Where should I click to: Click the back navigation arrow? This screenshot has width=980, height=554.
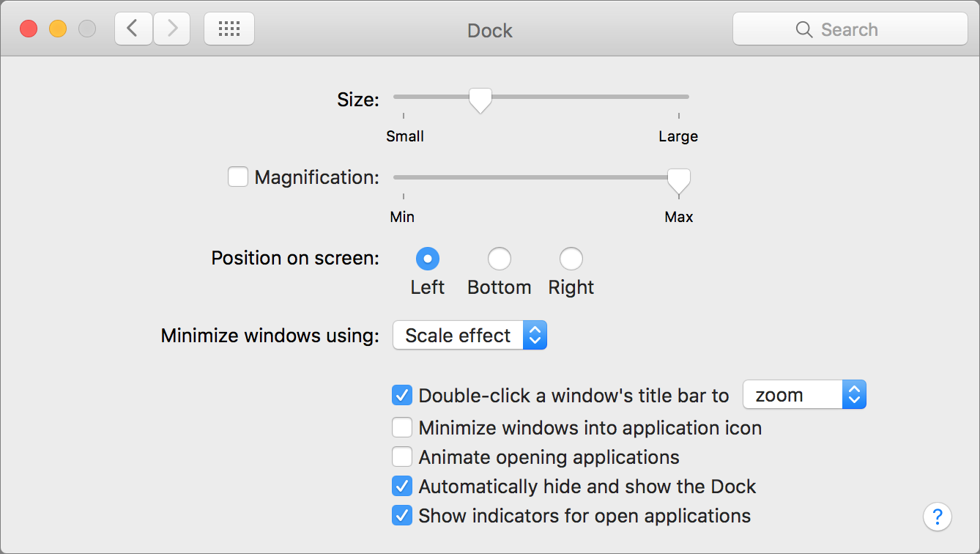pos(133,29)
